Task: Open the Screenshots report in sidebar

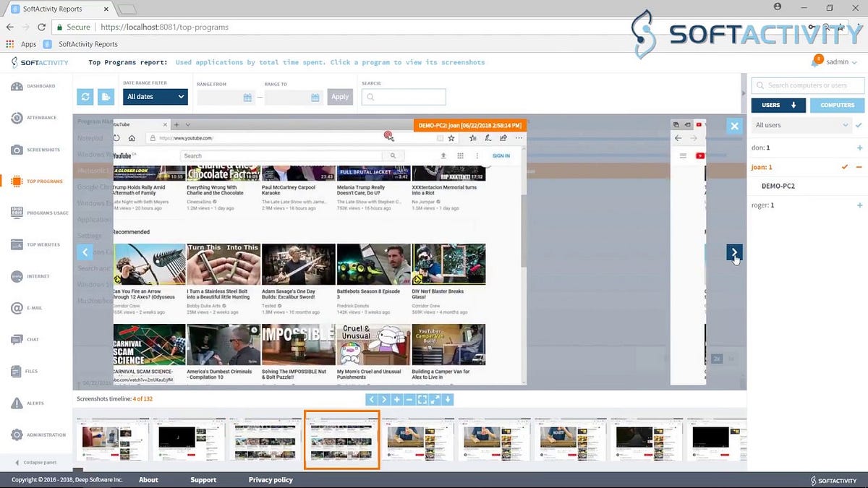Action: 38,150
